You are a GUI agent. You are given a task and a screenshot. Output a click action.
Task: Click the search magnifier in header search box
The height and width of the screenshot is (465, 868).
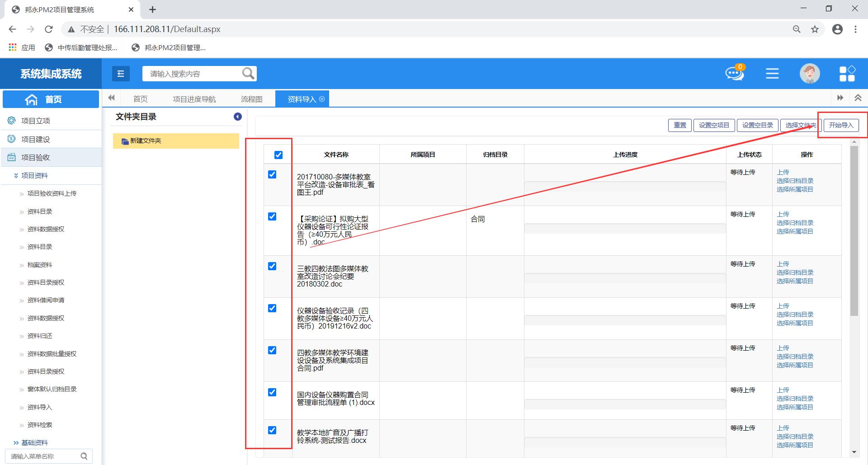248,73
